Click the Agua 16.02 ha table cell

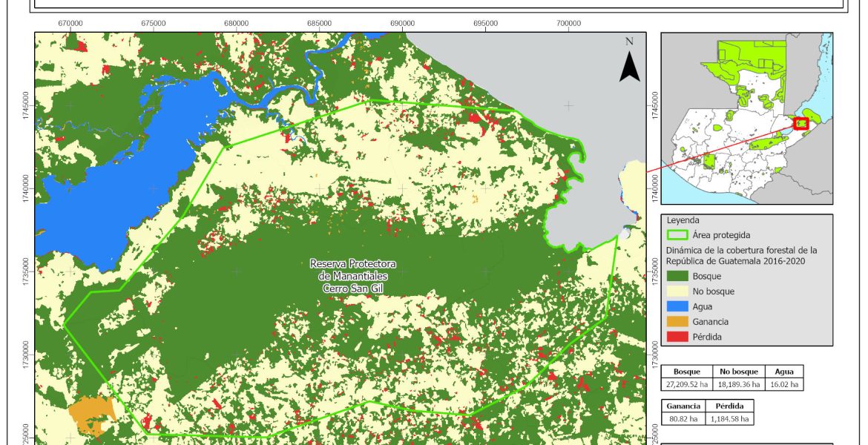pyautogui.click(x=783, y=385)
